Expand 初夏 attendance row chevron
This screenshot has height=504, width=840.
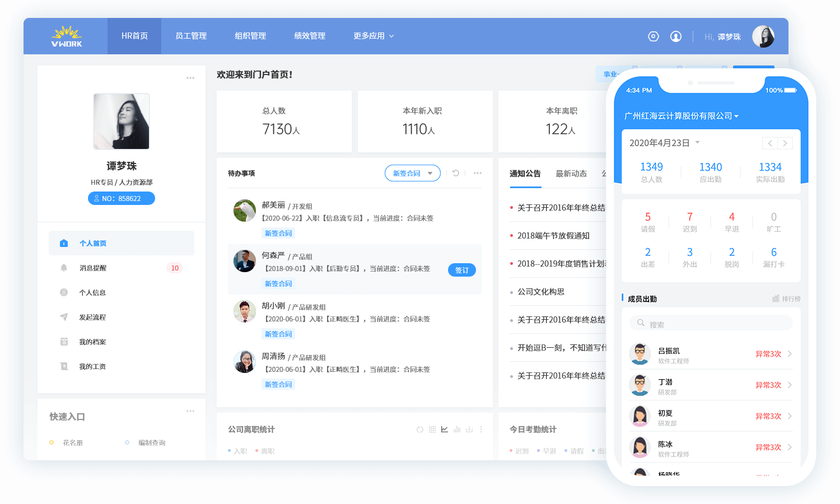click(x=790, y=416)
